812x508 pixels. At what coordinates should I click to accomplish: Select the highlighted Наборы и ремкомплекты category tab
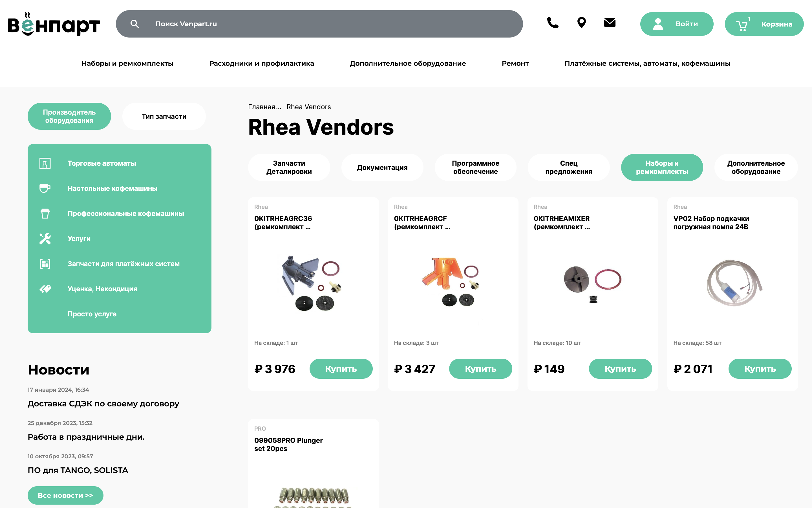[x=662, y=167]
